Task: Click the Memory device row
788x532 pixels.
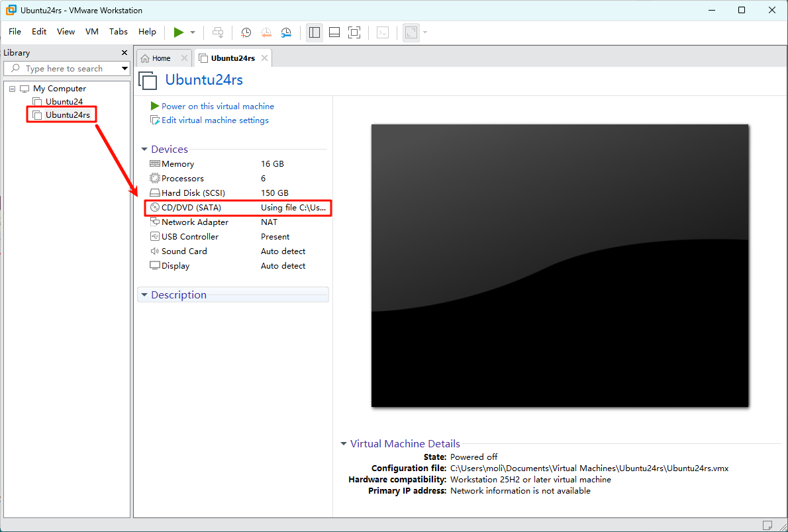Action: pos(238,164)
